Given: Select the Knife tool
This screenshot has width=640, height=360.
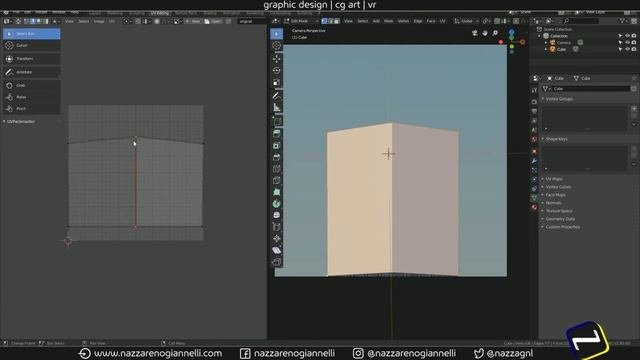Looking at the screenshot, I should [x=277, y=180].
